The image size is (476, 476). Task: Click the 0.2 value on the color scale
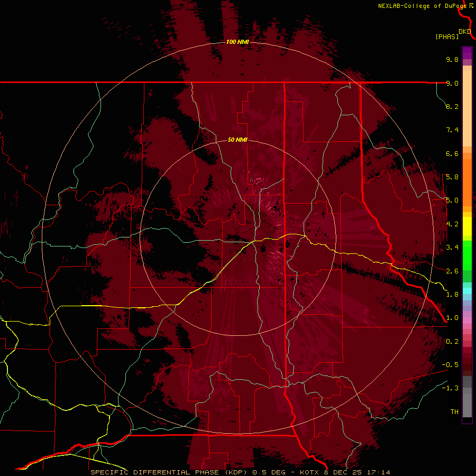(x=452, y=342)
